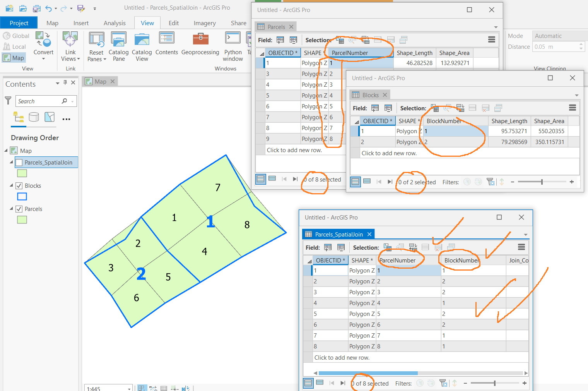Collapse the Parcels layer in Contents tree

pyautogui.click(x=11, y=209)
